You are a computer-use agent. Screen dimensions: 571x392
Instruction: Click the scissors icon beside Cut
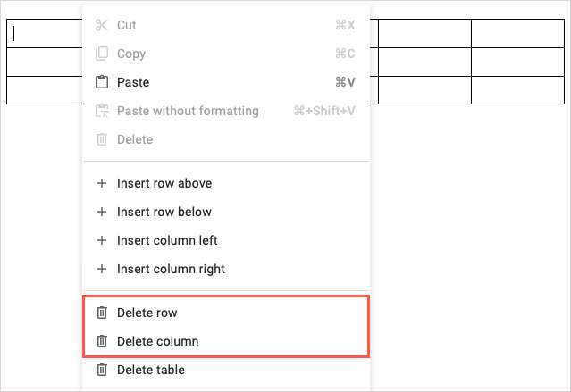[x=102, y=25]
